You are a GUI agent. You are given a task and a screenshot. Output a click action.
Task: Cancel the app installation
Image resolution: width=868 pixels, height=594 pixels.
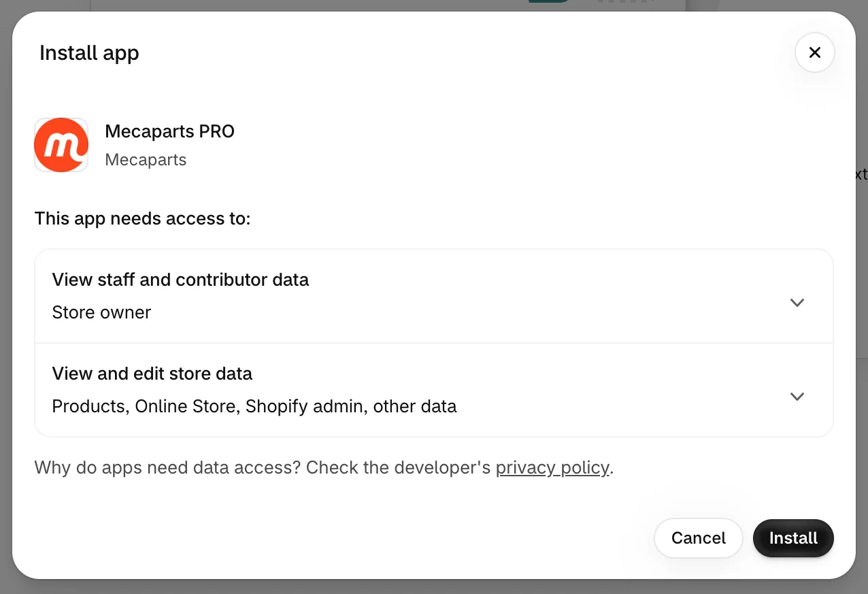click(699, 538)
